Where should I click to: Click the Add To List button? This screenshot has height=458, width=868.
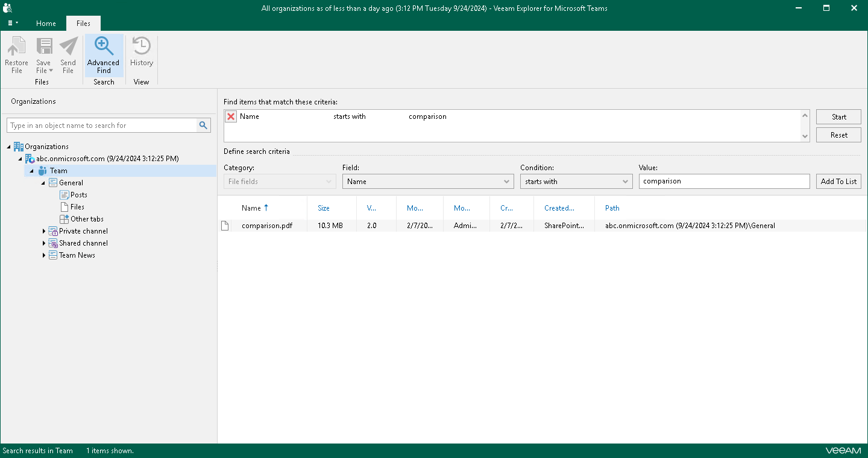[x=838, y=182]
